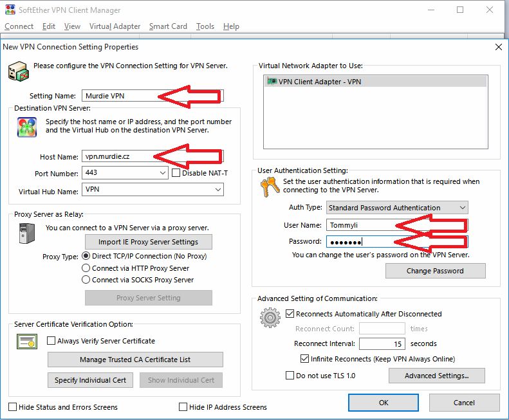The image size is (509, 420).
Task: Toggle Reconnects Automatically After Disconnected
Action: coord(290,313)
